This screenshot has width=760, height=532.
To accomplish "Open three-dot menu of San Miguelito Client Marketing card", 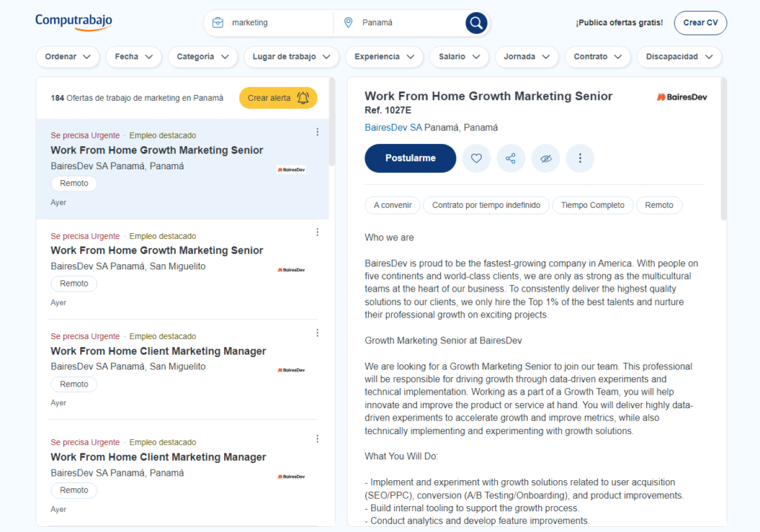I will [x=318, y=333].
